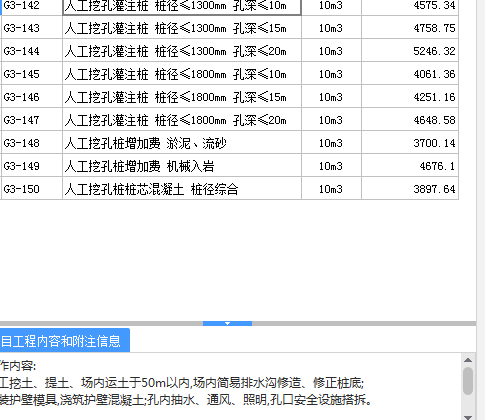Click notes panel vertical scrollbar thumb
This screenshot has width=485, height=420.
(468, 381)
